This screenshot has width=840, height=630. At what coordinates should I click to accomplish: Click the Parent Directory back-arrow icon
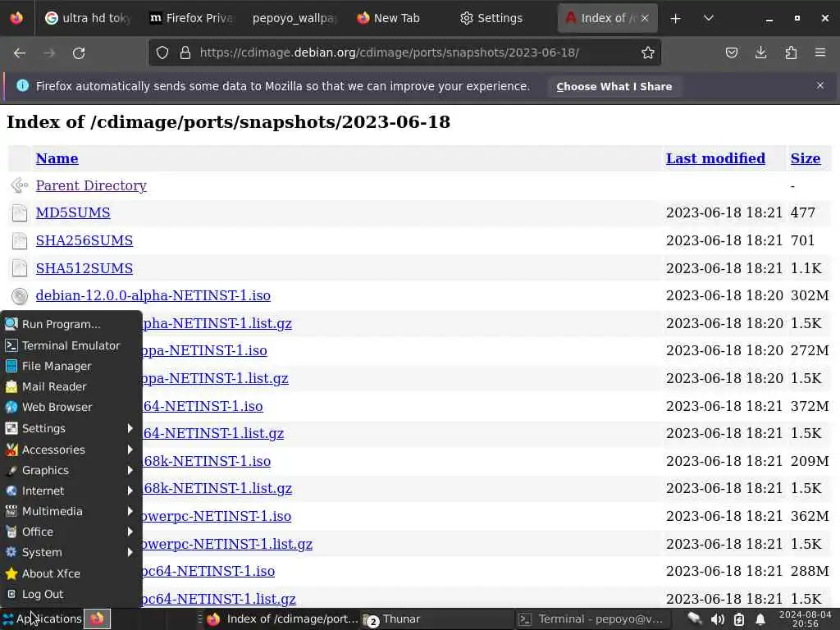coord(20,185)
